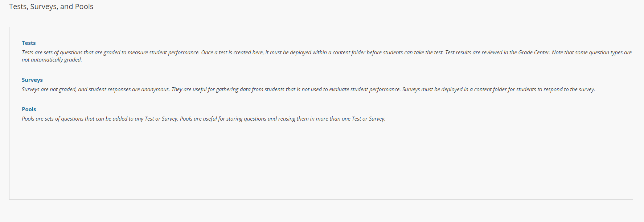This screenshot has height=222, width=644.
Task: Open the Surveys link
Action: pos(32,80)
